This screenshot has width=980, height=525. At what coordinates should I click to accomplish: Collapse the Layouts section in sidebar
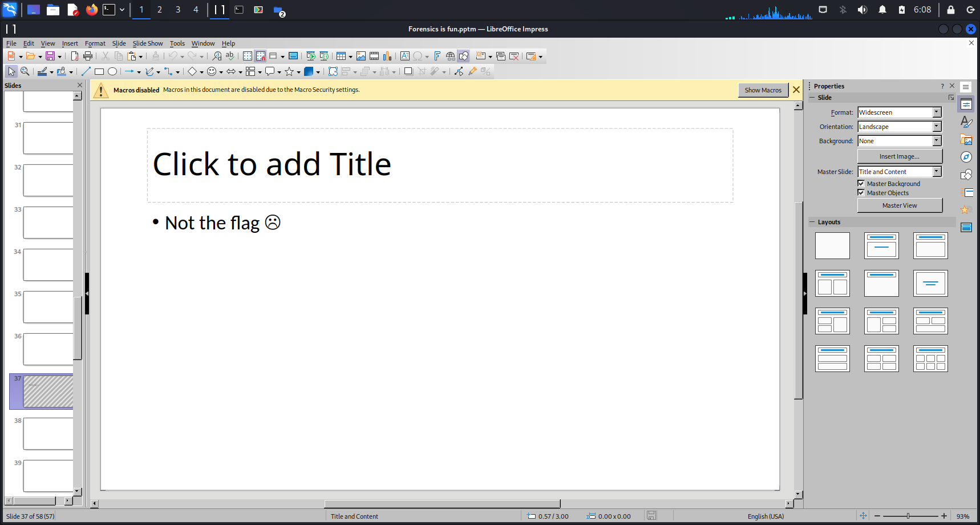coord(812,222)
